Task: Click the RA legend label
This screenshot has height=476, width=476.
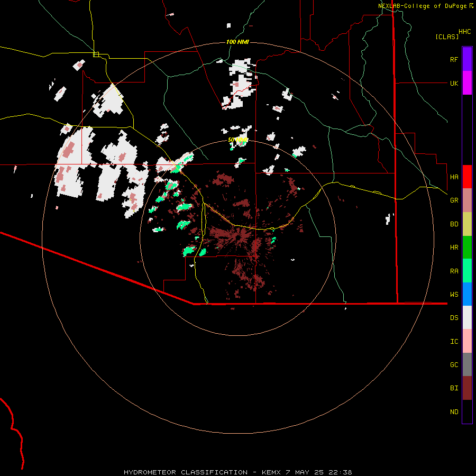Action: [x=454, y=271]
